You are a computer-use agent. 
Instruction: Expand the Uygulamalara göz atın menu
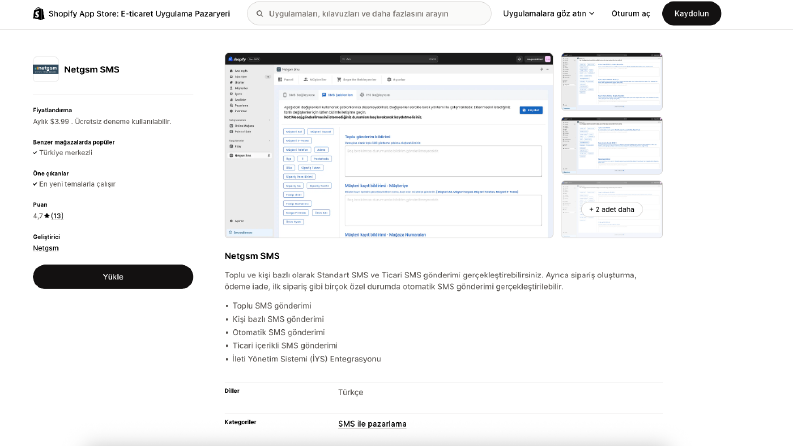coord(548,14)
